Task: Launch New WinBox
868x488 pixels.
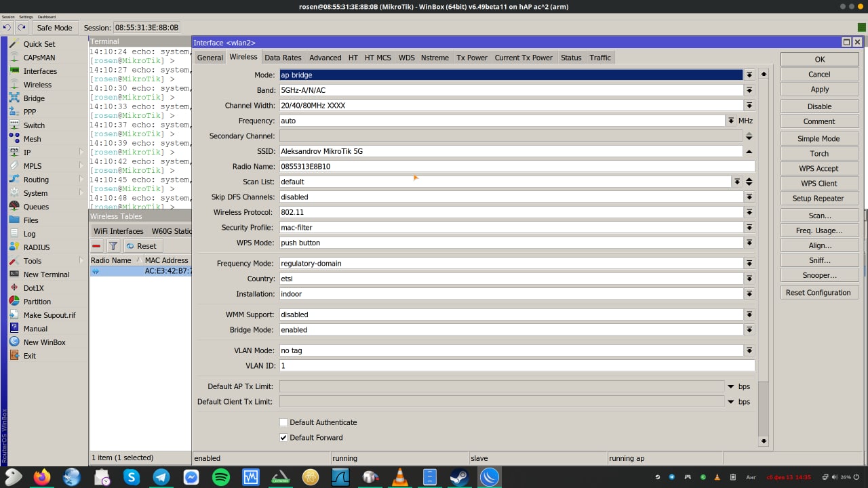Action: coord(44,342)
